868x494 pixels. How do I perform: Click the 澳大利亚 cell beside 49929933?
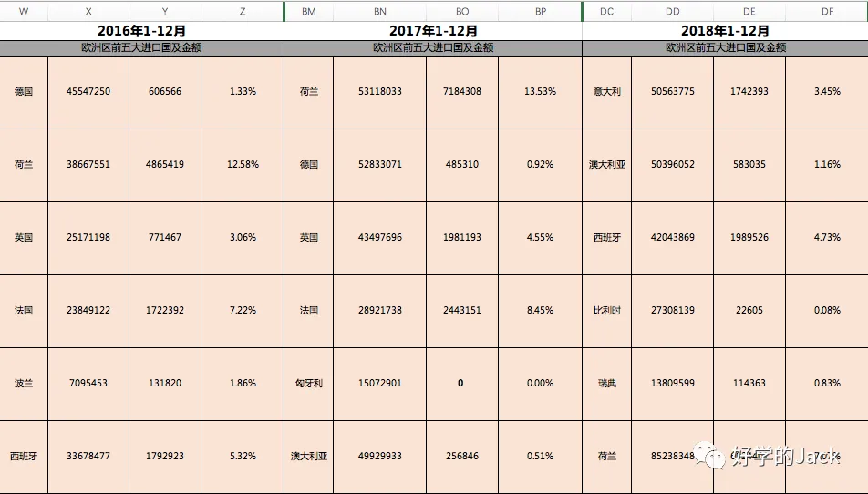coord(309,458)
